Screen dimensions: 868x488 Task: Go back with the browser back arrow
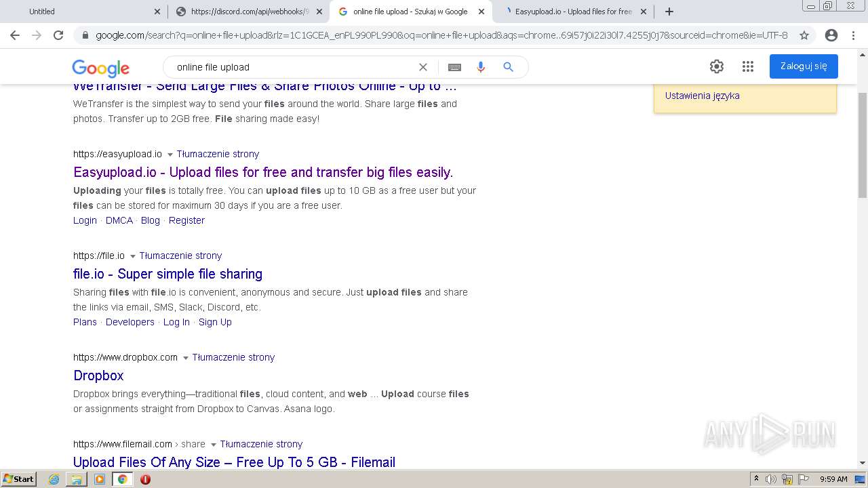(x=15, y=35)
